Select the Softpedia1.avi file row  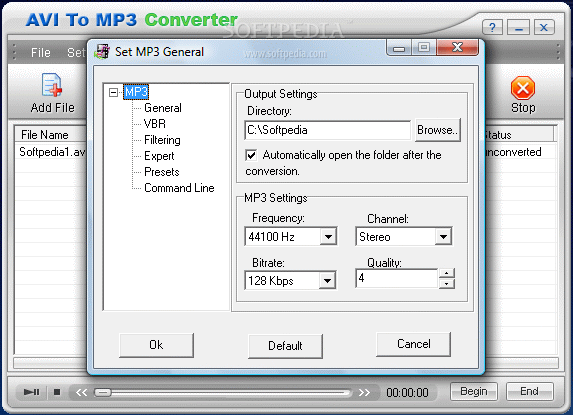51,152
